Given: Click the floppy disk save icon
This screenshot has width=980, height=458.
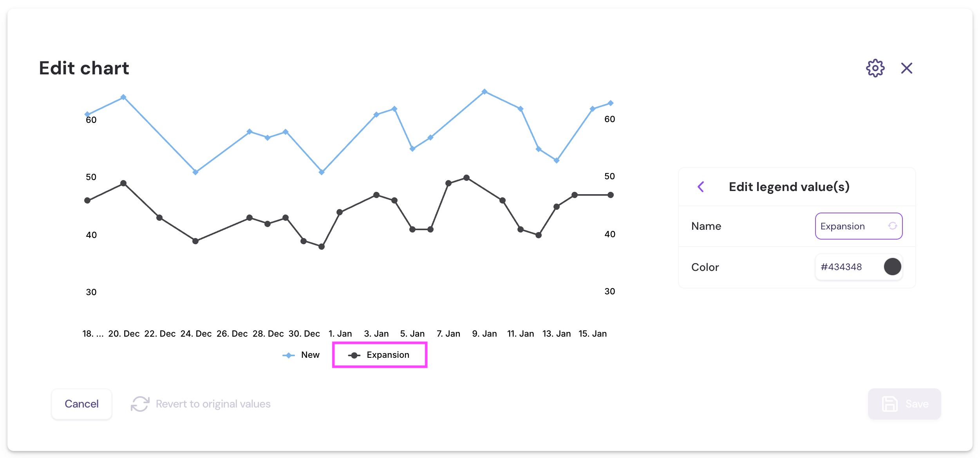Looking at the screenshot, I should tap(890, 404).
